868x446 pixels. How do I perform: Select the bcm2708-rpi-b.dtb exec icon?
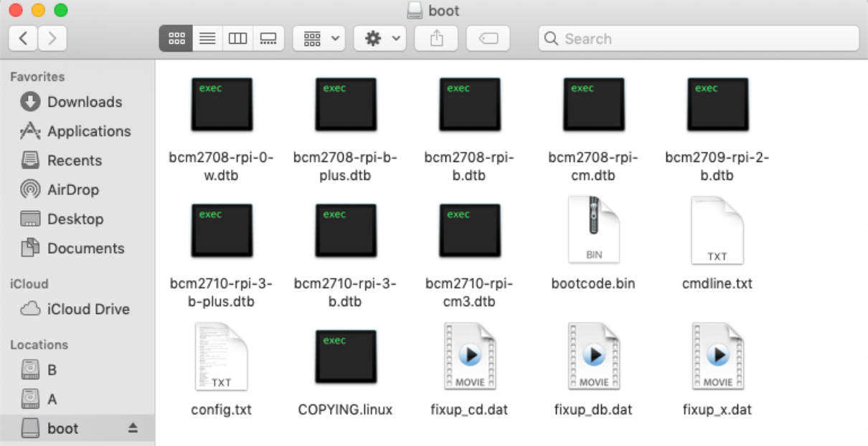470,105
